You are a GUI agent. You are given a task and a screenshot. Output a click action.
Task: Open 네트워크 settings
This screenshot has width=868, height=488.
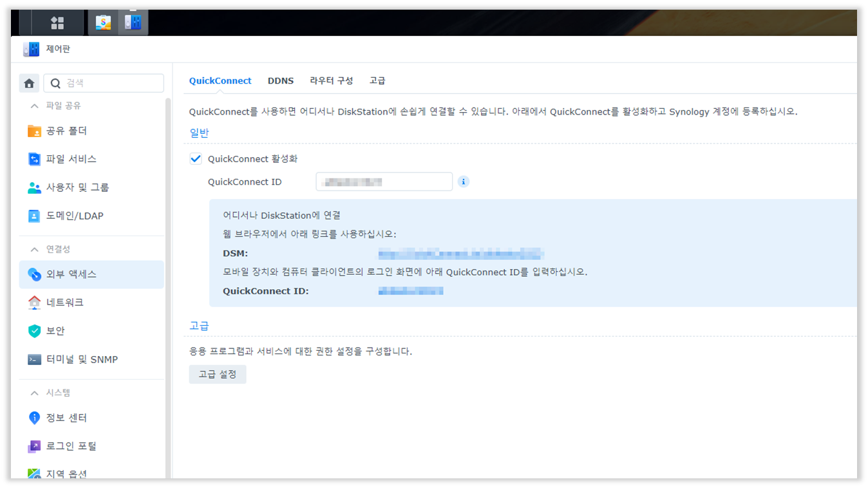pyautogui.click(x=91, y=303)
